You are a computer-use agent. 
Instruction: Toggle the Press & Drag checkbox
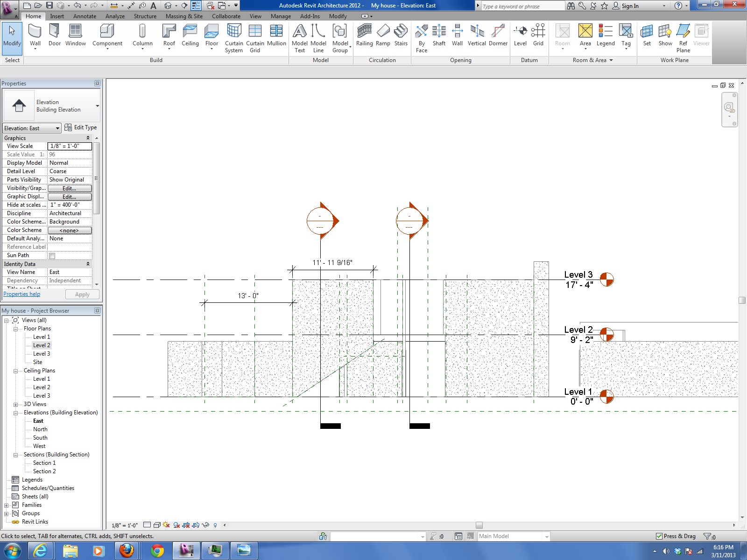(659, 536)
